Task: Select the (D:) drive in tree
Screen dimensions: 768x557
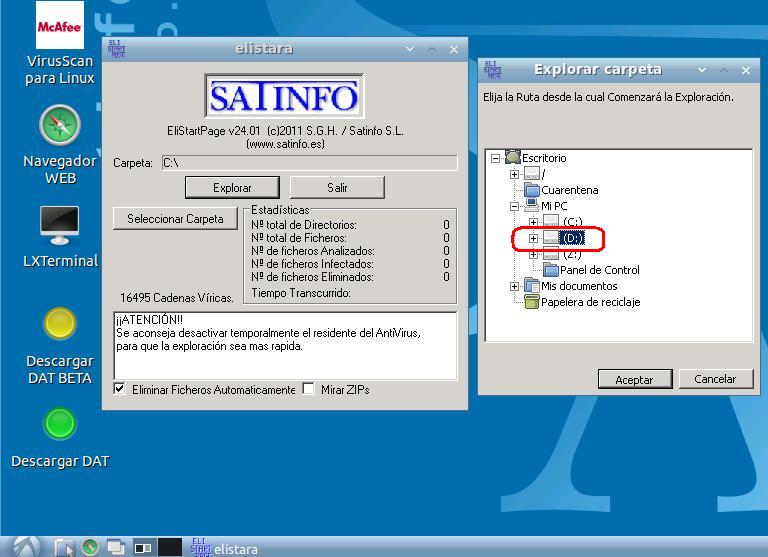Action: [564, 238]
